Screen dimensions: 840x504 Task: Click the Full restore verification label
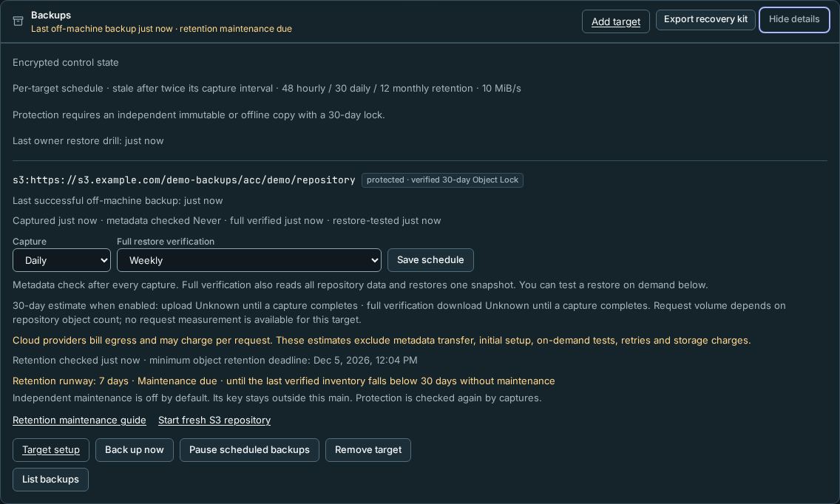166,242
